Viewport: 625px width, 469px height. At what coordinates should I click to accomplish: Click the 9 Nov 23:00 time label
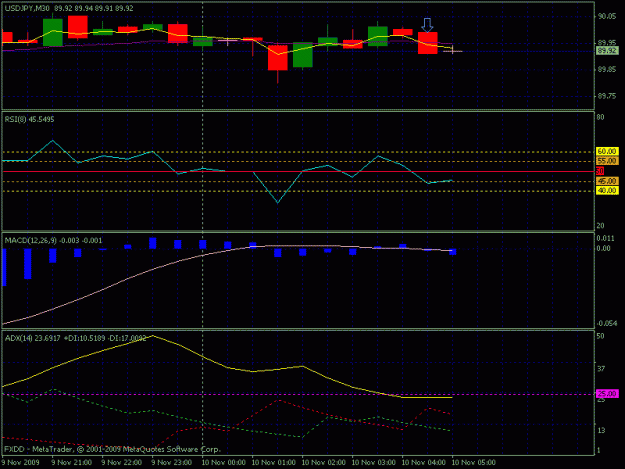[171, 463]
